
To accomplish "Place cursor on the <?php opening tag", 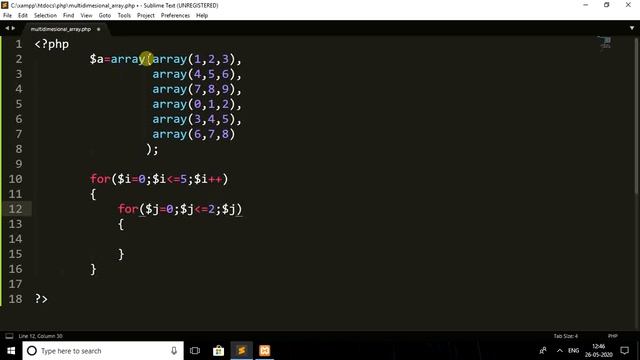I will click(52, 44).
